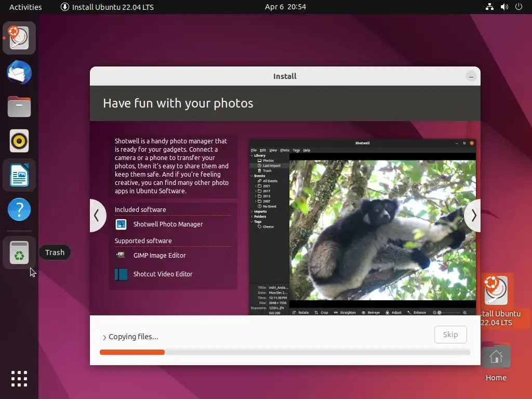532x399 pixels.
Task: Launch Thunderbird Mail from the dock
Action: [19, 72]
